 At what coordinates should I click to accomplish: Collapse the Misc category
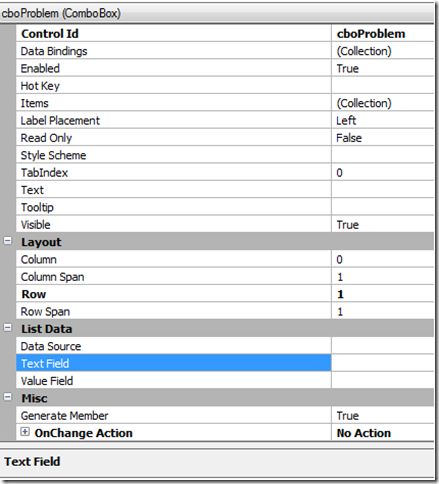(8, 397)
